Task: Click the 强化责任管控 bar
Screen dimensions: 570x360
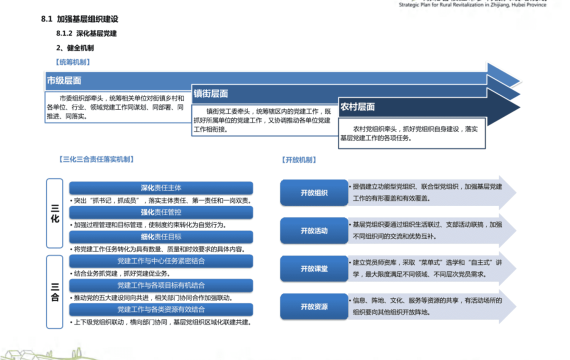Action: coord(161,212)
